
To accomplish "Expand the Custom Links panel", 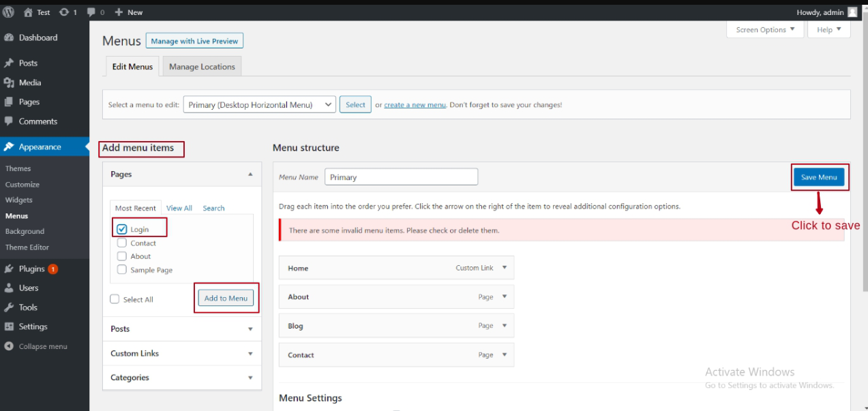I will click(x=181, y=353).
